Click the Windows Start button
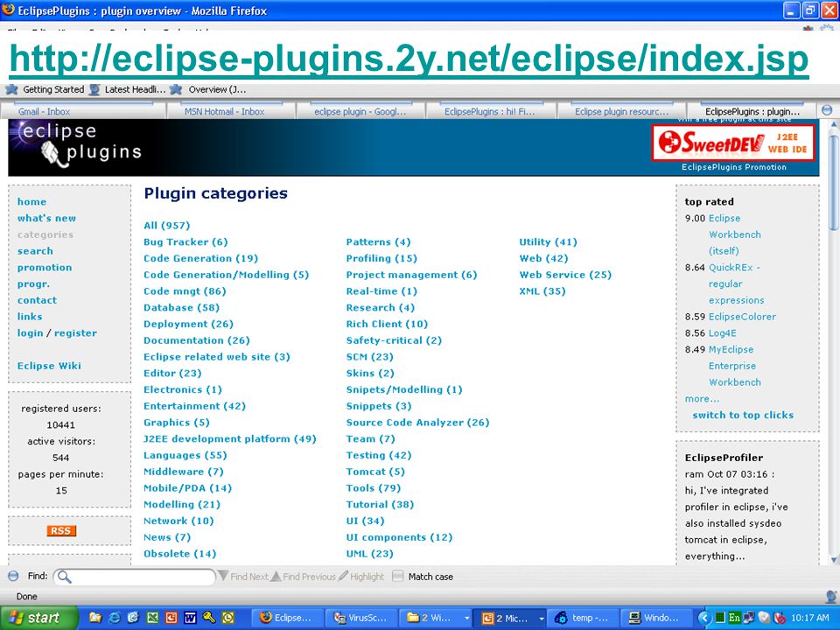Screen dimensions: 840x630 (38, 618)
